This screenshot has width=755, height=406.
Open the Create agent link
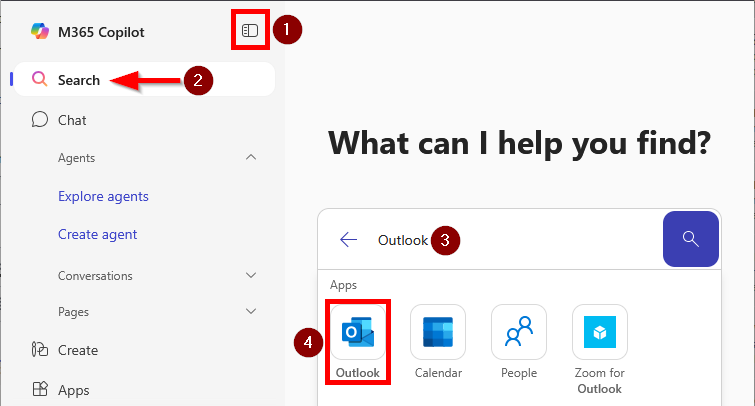[97, 235]
